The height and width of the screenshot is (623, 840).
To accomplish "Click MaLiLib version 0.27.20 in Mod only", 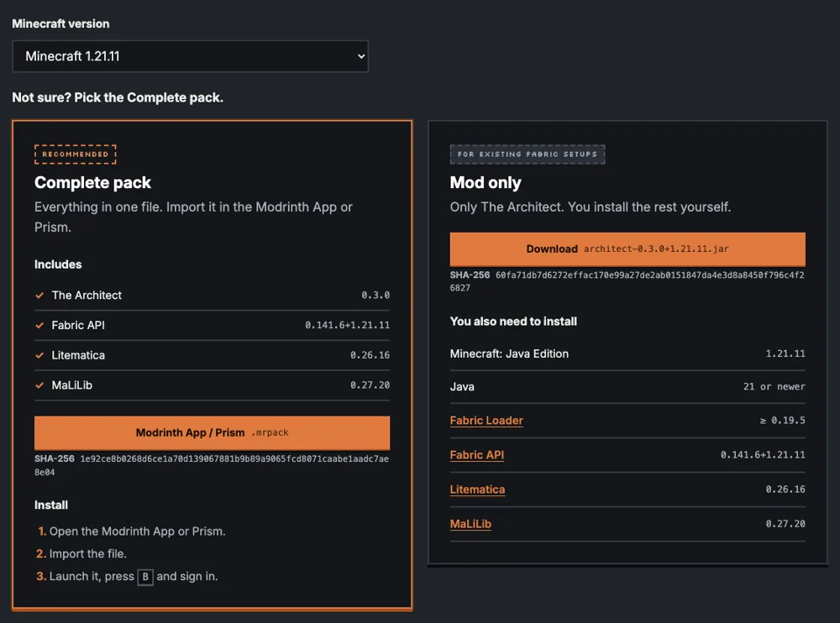I will coord(785,524).
